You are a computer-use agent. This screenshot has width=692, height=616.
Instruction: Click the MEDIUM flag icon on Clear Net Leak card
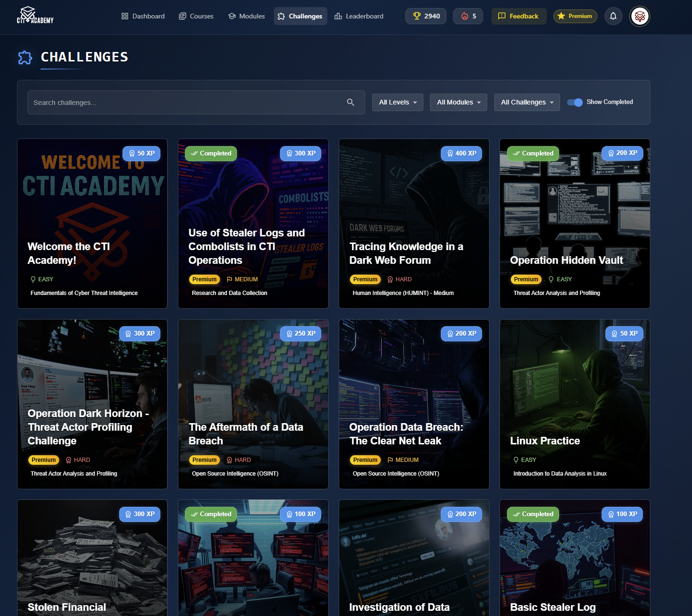pyautogui.click(x=390, y=460)
